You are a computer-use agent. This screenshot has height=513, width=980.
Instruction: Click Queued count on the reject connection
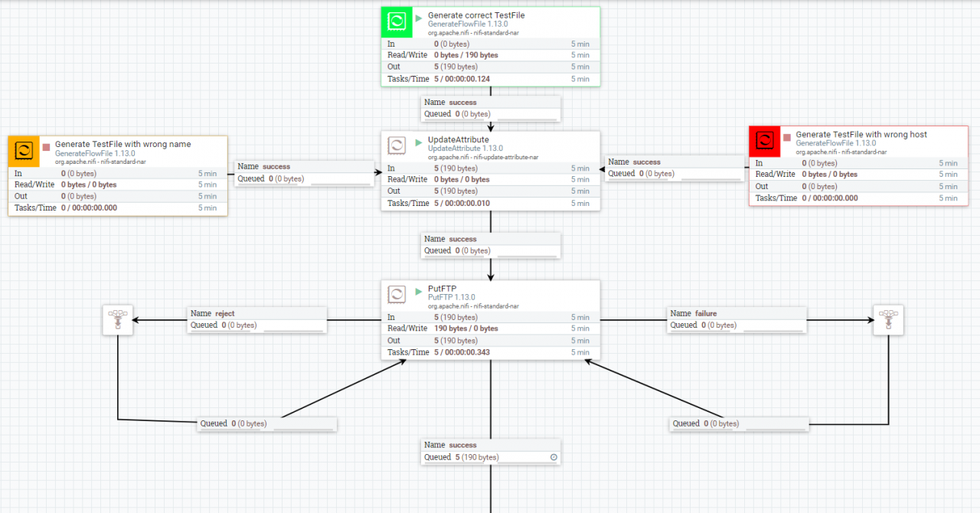(x=224, y=325)
